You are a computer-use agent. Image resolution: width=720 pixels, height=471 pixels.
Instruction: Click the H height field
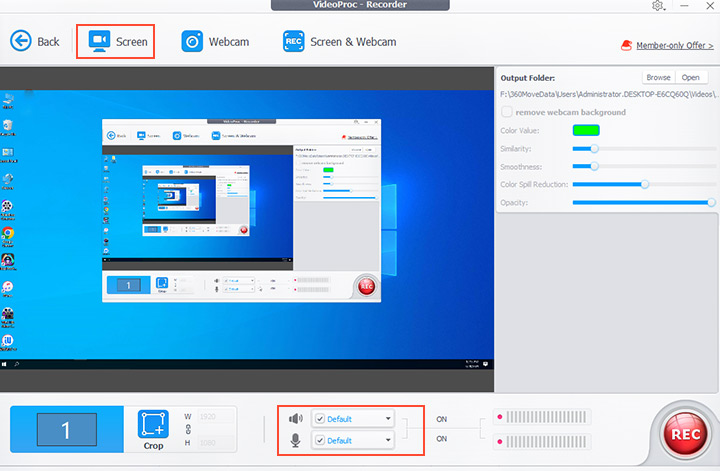(216, 443)
